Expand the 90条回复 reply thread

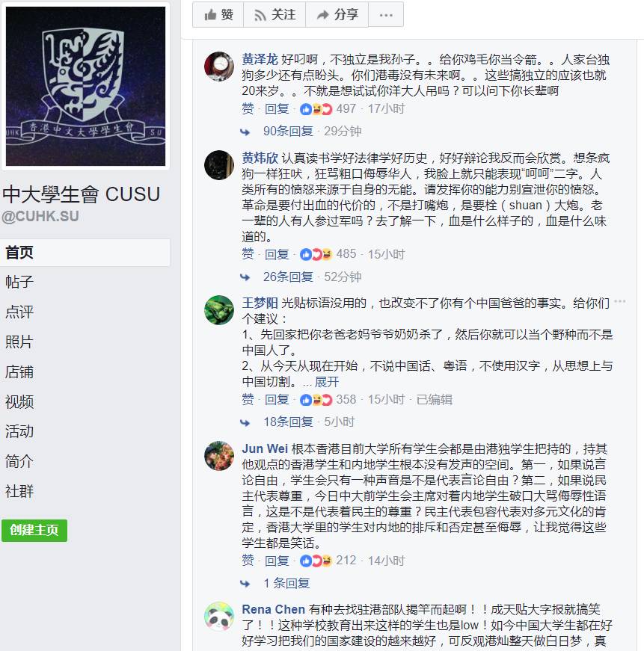tap(288, 132)
